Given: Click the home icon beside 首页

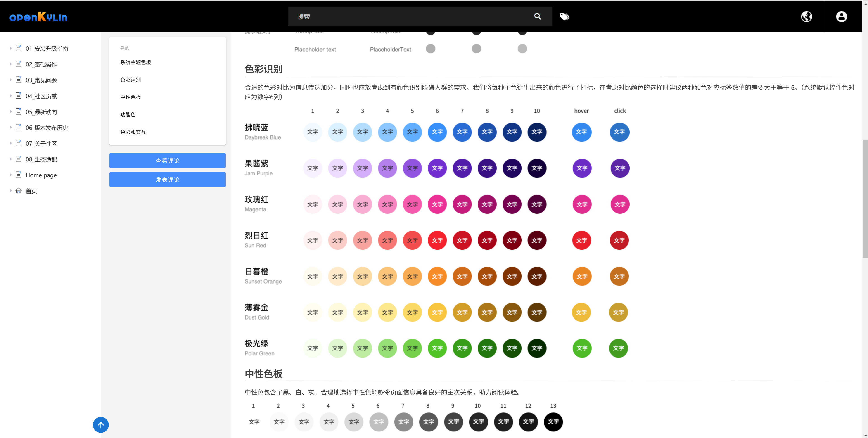Looking at the screenshot, I should click(19, 191).
